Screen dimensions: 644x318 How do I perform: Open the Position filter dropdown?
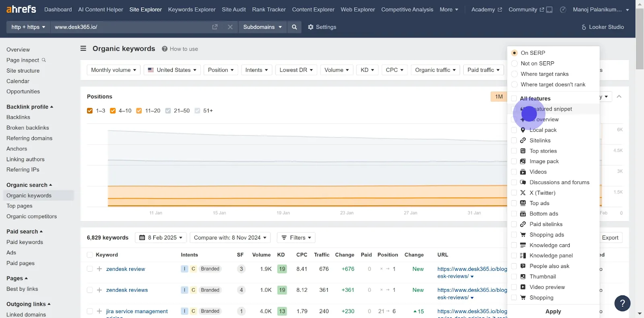point(221,70)
